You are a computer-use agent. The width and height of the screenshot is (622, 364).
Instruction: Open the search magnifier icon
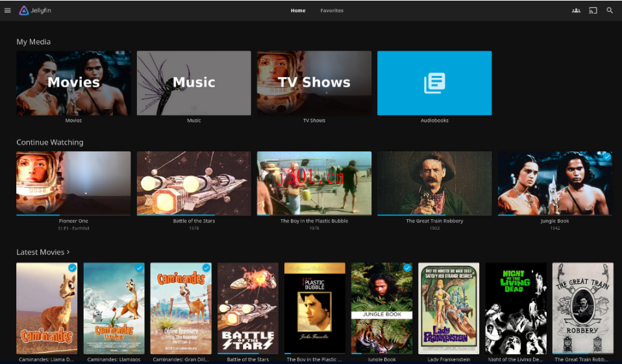(610, 10)
